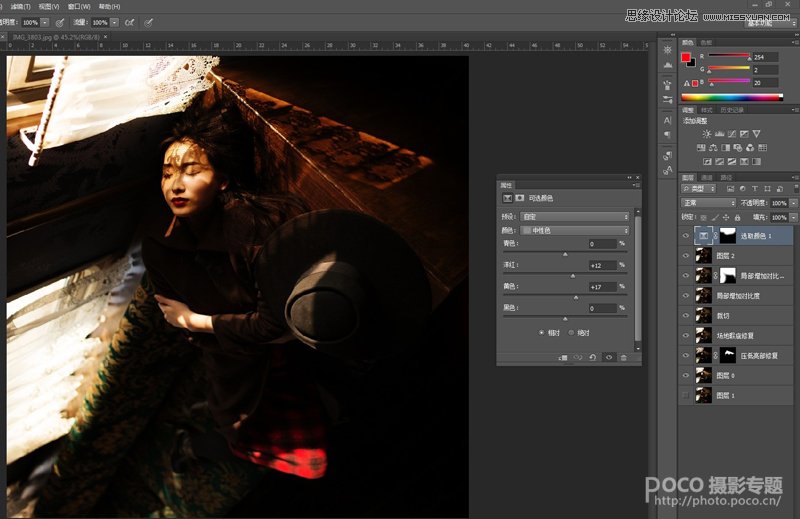Switch to the 样式 Styles tab
The width and height of the screenshot is (800, 519).
coord(707,110)
